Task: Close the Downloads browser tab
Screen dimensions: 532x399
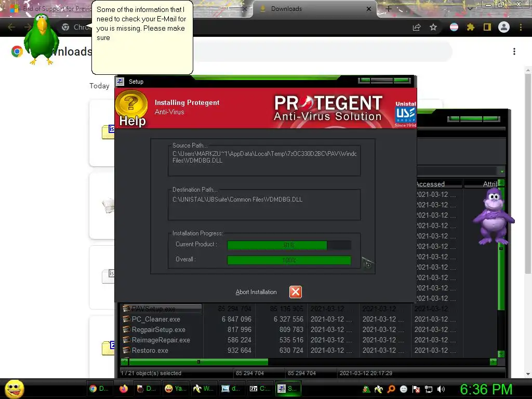Action: [368, 9]
